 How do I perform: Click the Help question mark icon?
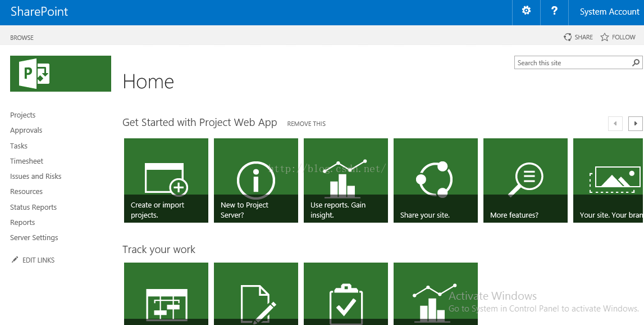click(x=554, y=11)
